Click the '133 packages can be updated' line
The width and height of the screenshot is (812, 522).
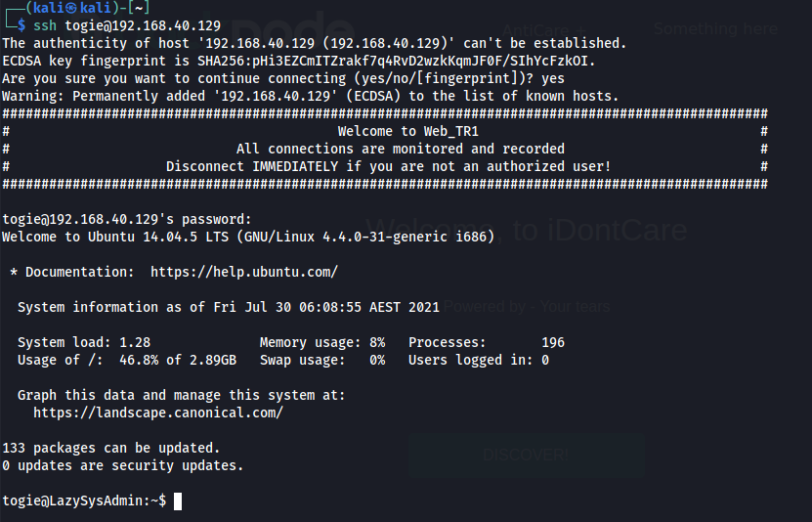point(110,449)
